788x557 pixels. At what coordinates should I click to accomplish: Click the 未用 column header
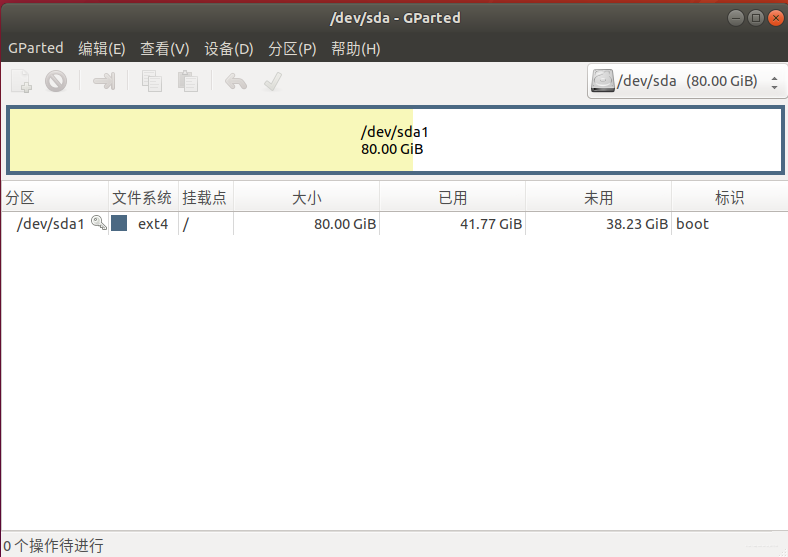tap(598, 198)
